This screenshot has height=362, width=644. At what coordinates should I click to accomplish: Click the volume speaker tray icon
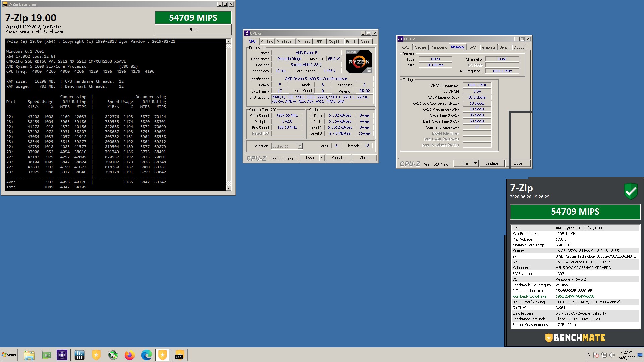point(612,355)
